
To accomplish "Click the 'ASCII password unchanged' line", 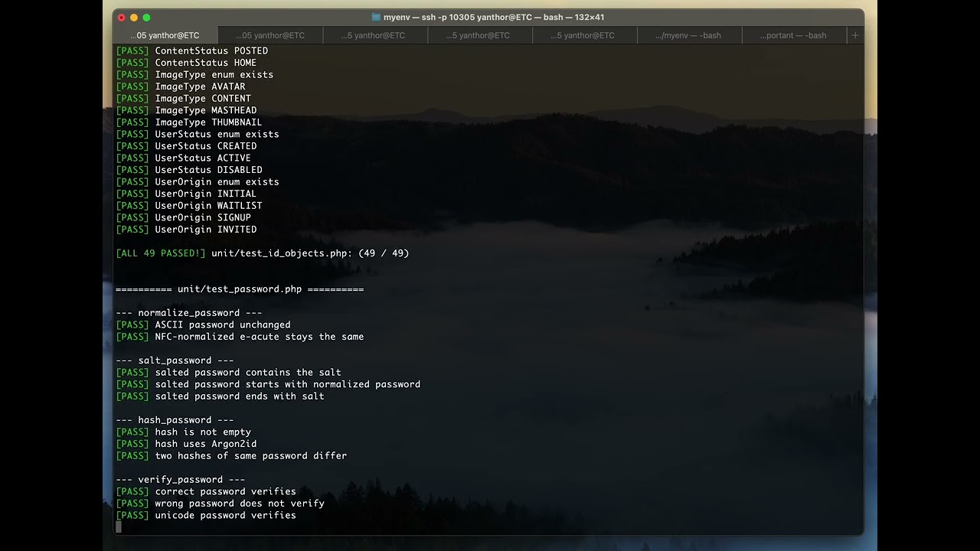I will 203,324.
